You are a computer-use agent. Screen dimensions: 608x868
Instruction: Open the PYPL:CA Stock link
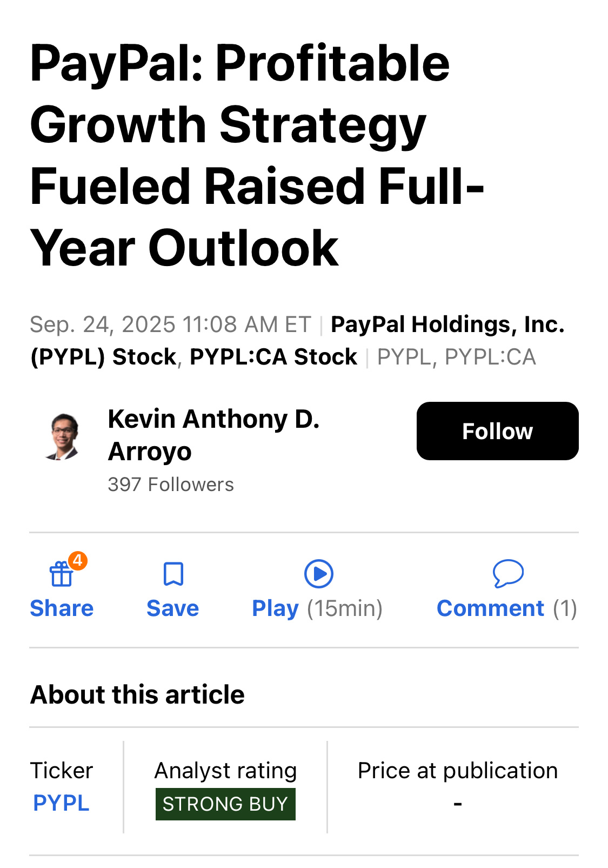273,357
